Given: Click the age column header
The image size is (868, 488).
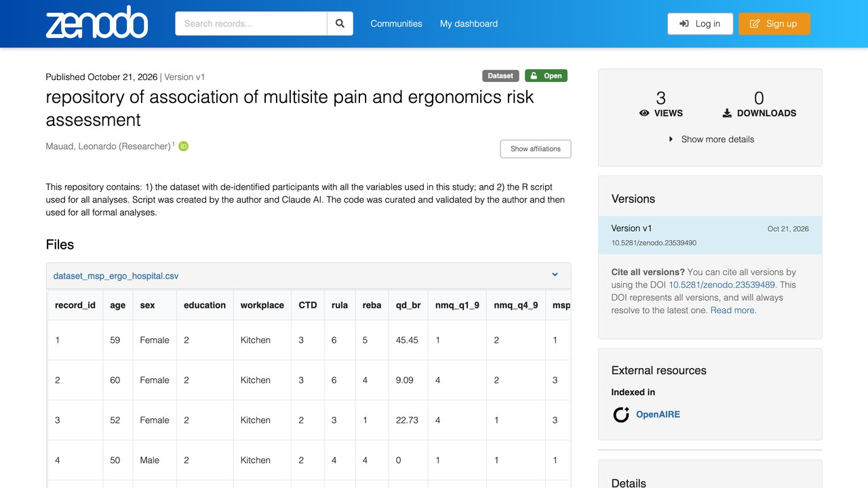Looking at the screenshot, I should [118, 305].
